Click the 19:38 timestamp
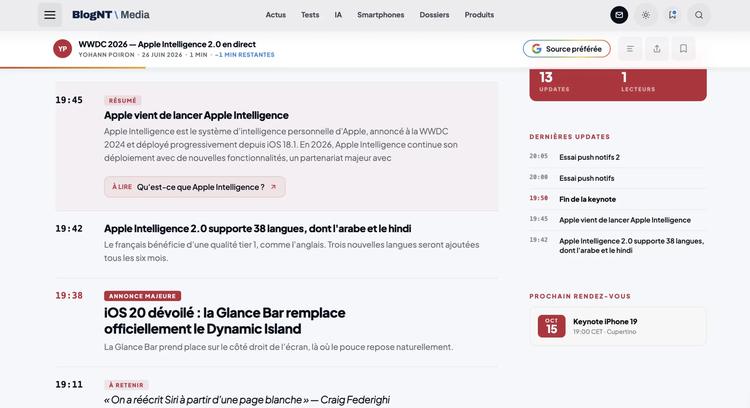This screenshot has height=408, width=750. click(69, 296)
